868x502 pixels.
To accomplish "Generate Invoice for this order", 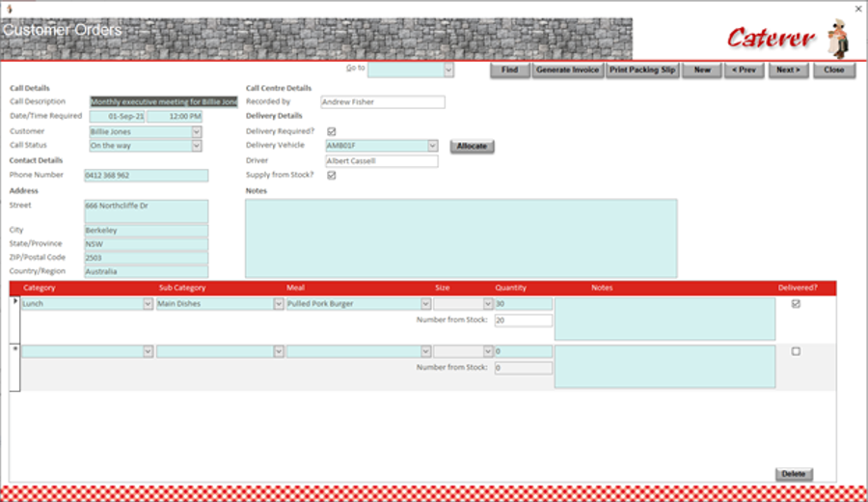I will (567, 70).
